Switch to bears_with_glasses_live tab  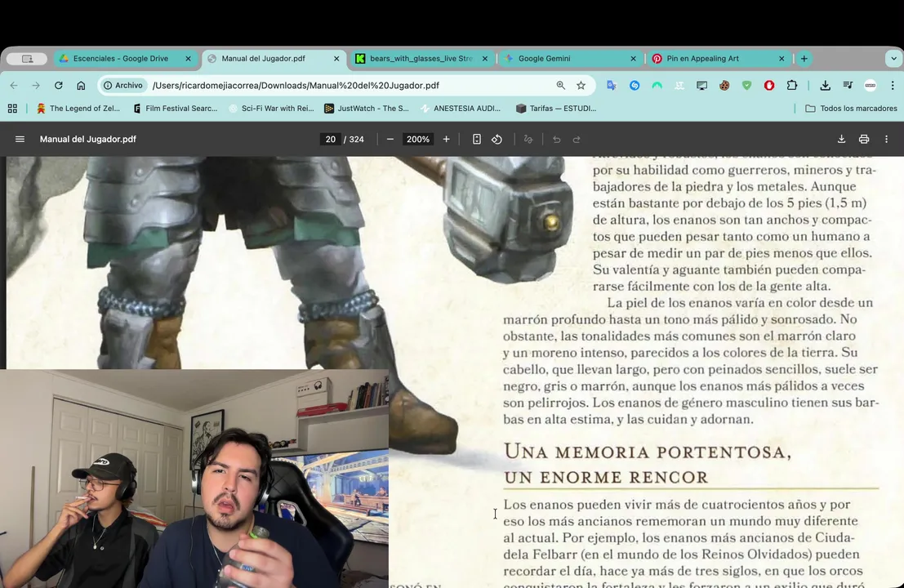[x=422, y=58]
